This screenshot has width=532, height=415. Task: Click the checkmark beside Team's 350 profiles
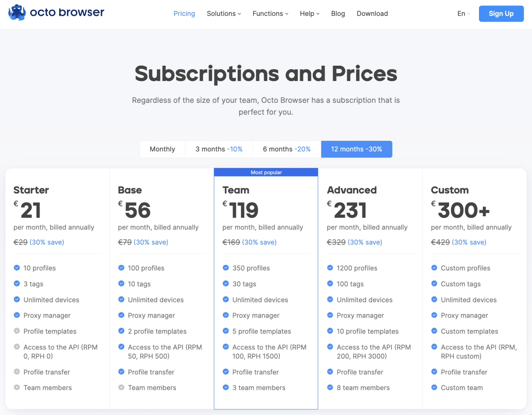click(x=226, y=268)
